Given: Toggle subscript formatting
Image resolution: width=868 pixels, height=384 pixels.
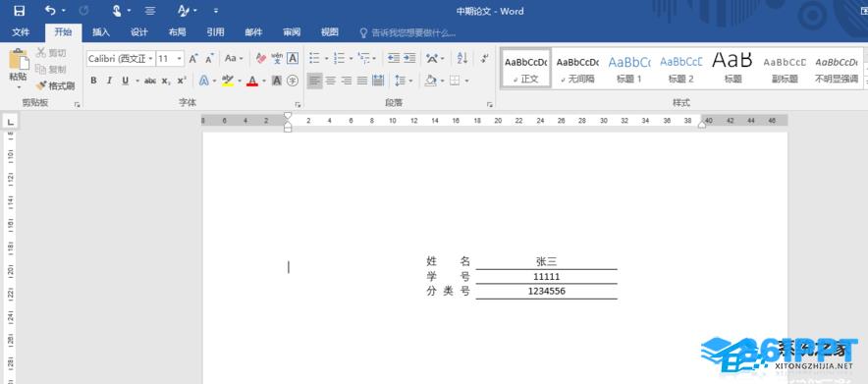Looking at the screenshot, I should point(166,81).
